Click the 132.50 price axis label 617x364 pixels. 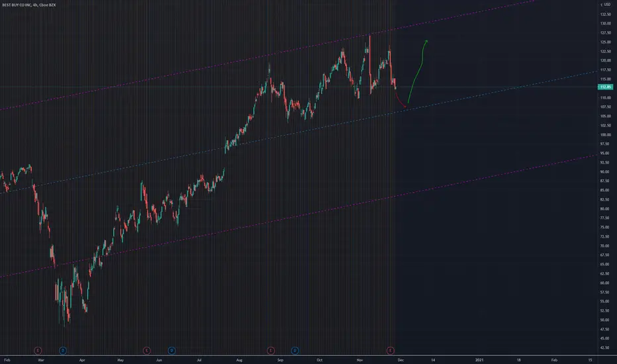(605, 14)
